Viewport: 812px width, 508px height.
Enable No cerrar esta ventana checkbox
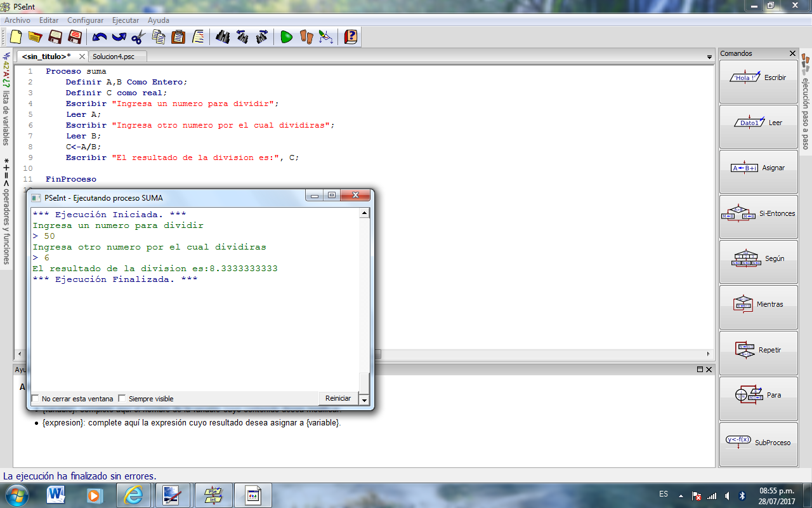pos(36,399)
